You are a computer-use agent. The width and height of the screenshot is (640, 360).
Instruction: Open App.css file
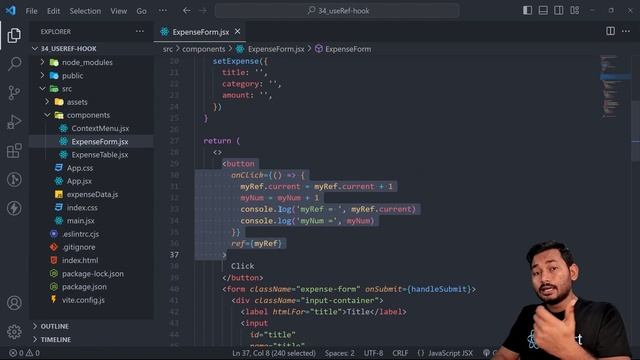80,168
